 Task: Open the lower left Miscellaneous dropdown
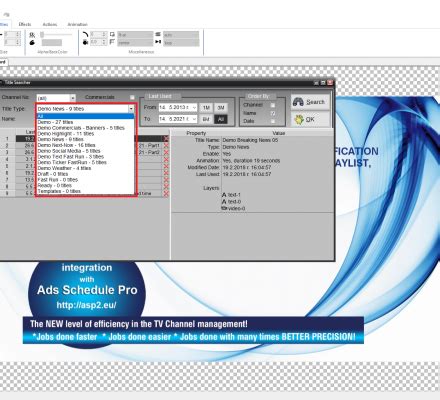[x=135, y=43]
